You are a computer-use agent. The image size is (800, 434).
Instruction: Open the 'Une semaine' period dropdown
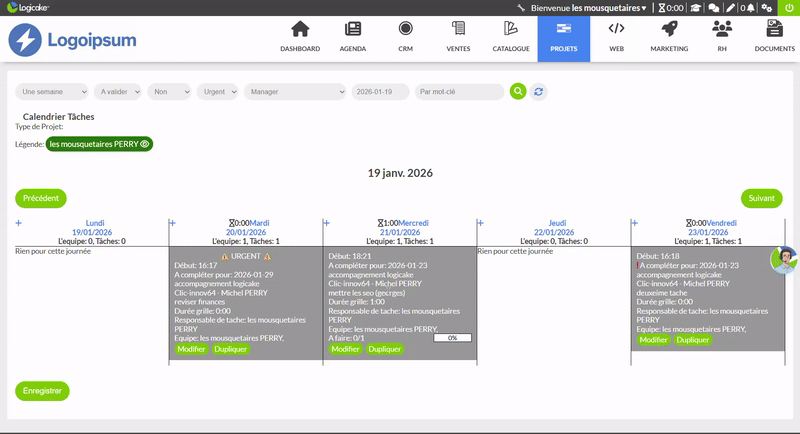point(54,91)
